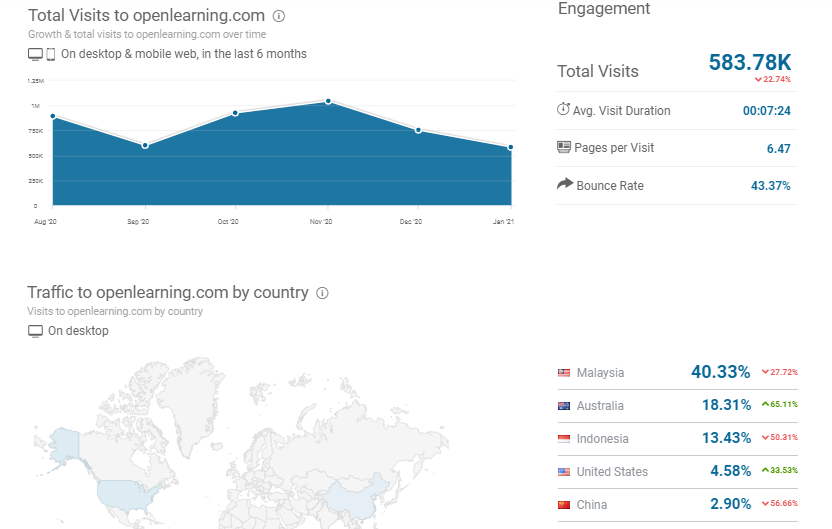Click the info icon beside Traffic by country title
Viewport: 832px width, 529px height.
click(x=322, y=293)
